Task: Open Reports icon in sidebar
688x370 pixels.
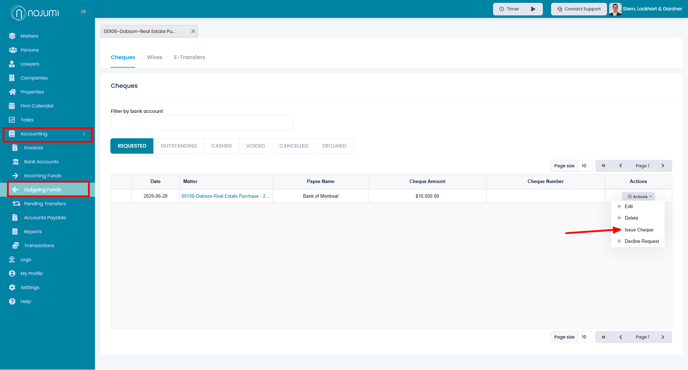Action: click(x=15, y=232)
